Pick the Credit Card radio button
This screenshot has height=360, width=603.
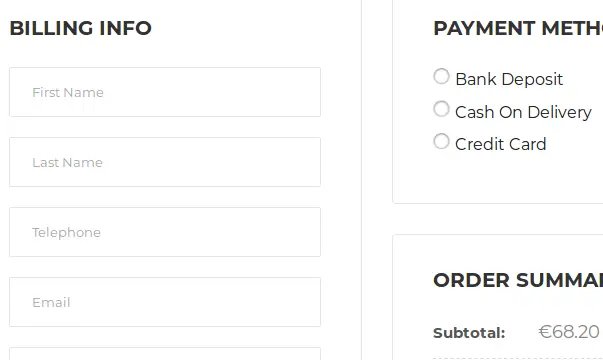pyautogui.click(x=441, y=141)
